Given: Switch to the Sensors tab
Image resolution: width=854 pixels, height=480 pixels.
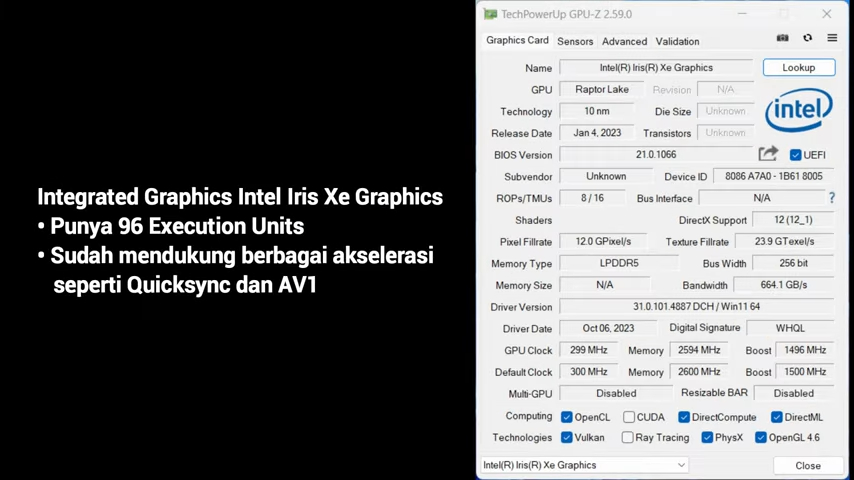Looking at the screenshot, I should [575, 41].
